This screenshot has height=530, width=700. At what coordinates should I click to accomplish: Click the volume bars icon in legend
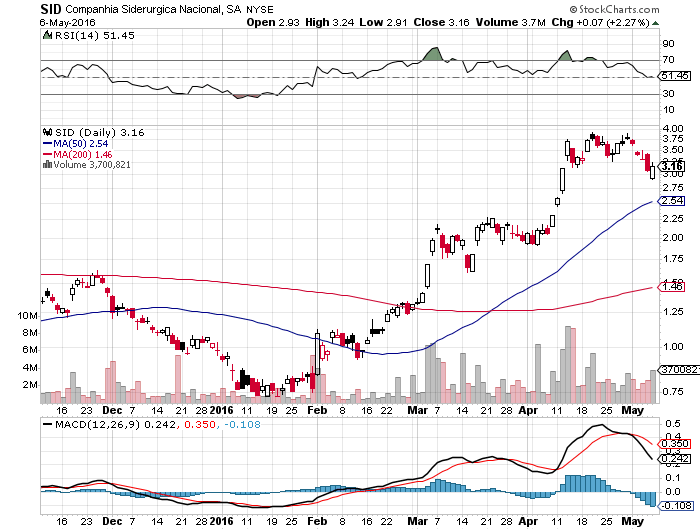coord(47,165)
